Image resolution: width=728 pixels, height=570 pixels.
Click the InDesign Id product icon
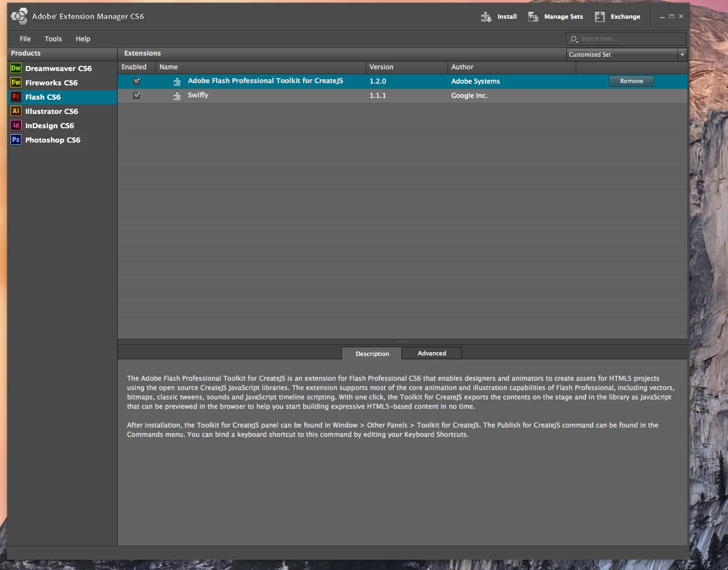(16, 125)
